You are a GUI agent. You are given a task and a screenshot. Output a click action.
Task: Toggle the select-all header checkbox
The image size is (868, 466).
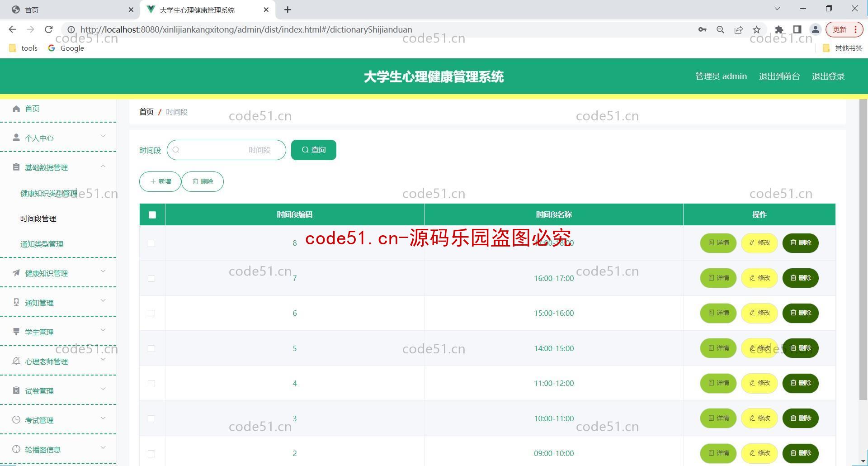click(x=152, y=215)
